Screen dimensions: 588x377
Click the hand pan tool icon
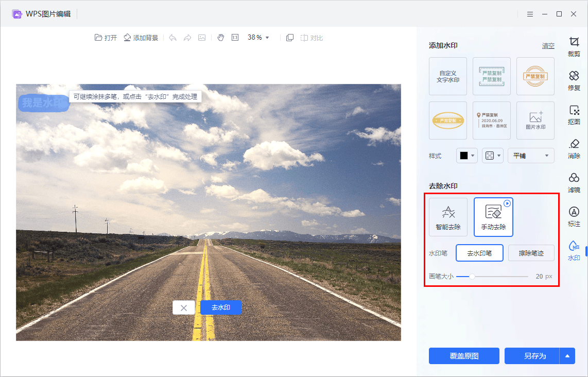click(220, 38)
